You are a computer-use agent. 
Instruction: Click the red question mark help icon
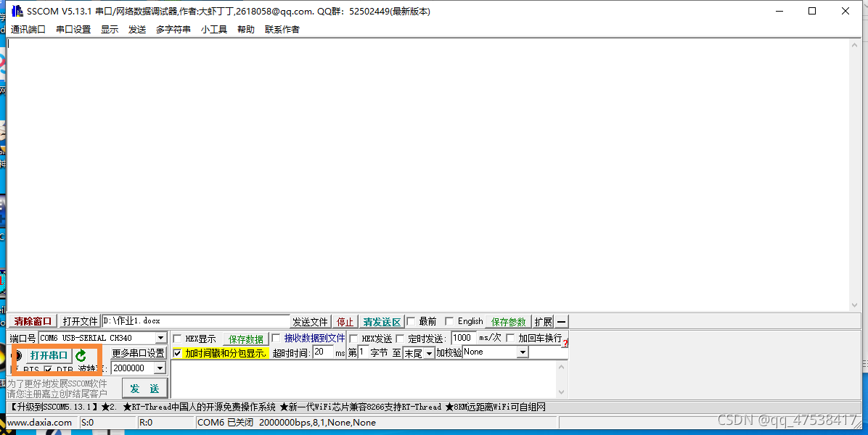565,343
